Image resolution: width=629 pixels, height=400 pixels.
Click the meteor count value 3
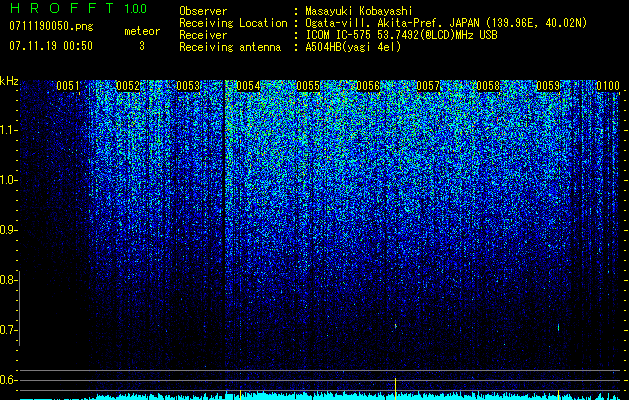(142, 46)
